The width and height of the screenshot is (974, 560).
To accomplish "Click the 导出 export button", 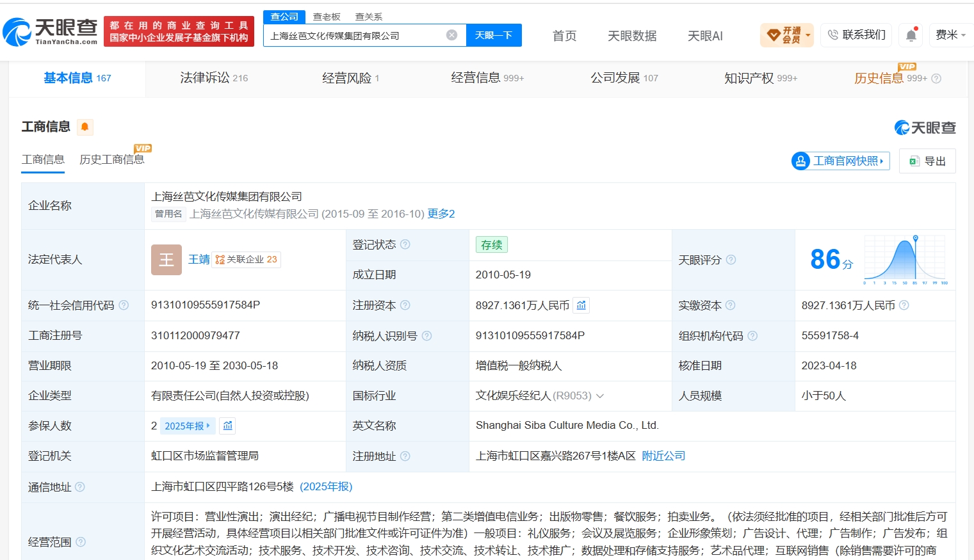I will (927, 161).
